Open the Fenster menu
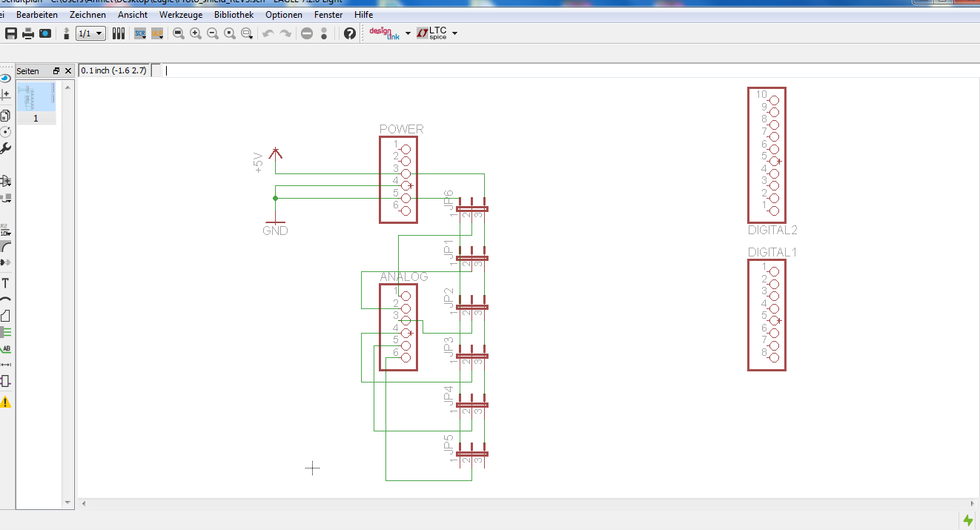This screenshot has width=980, height=530. [x=328, y=15]
